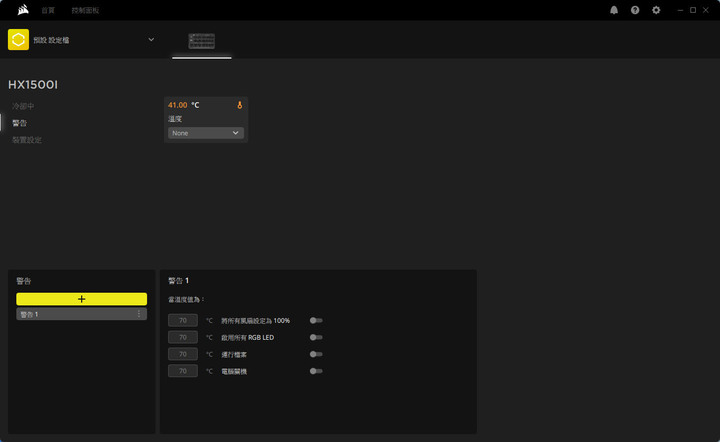Open the help question mark icon
720x442 pixels.
635,10
